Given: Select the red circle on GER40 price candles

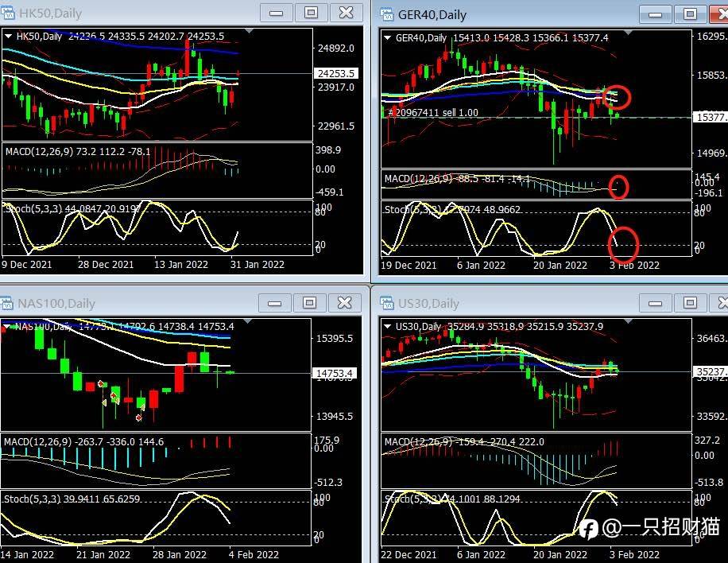Looking at the screenshot, I should point(618,97).
